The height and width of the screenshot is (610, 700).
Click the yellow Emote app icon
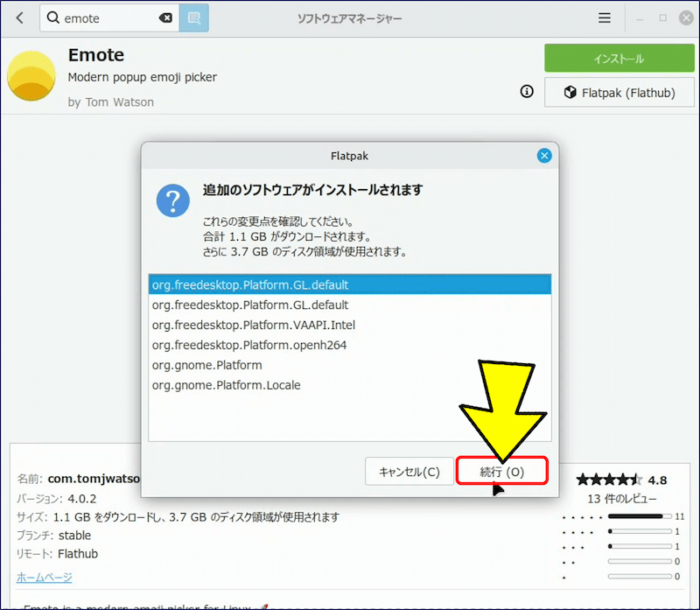(x=31, y=76)
